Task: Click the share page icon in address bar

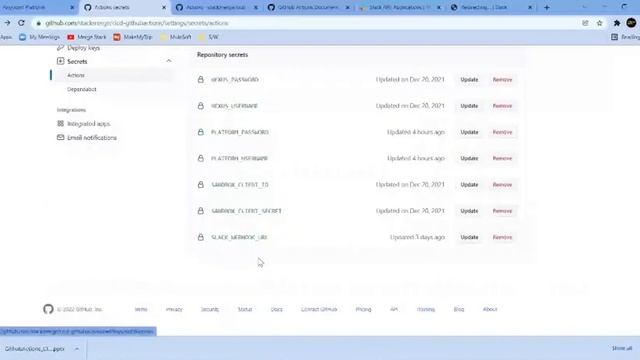Action: 585,23
